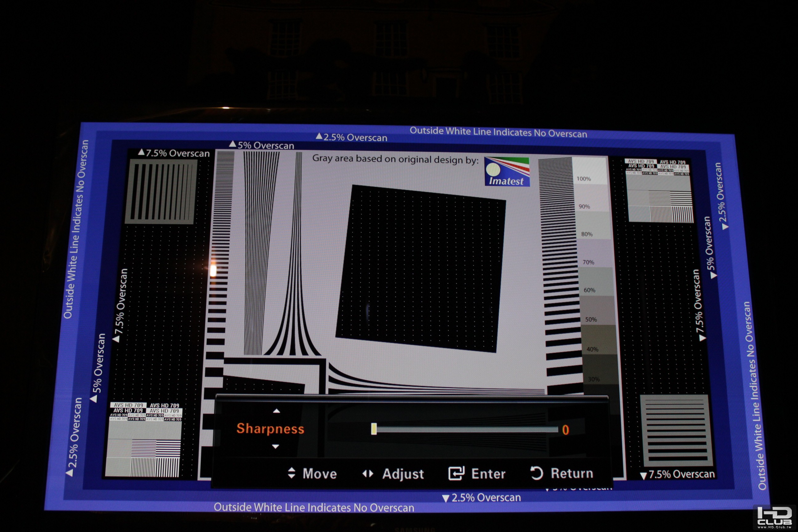
Task: Click the Enter key icon
Action: click(x=456, y=473)
